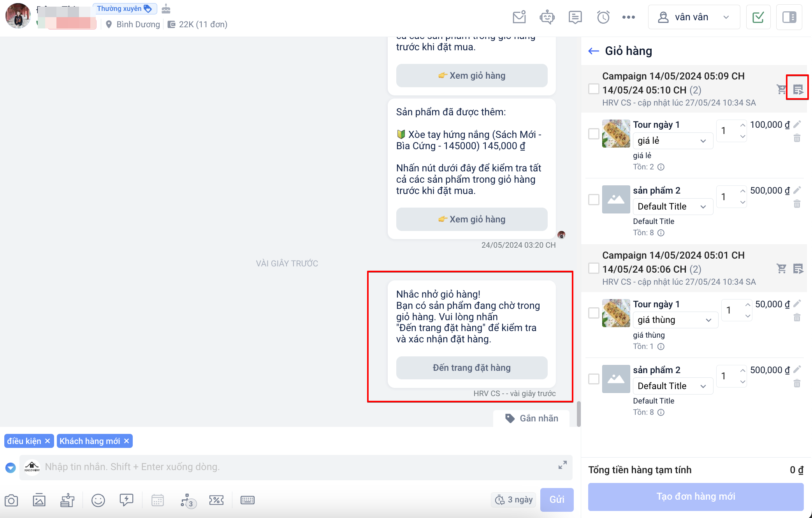Click the discount coupon icon in toolbar
This screenshot has height=518, width=812.
216,500
